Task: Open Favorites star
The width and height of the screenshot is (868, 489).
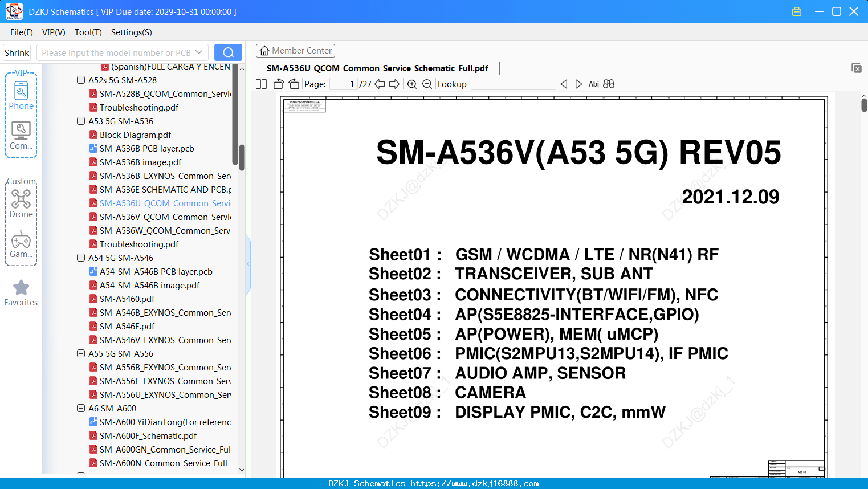Action: [x=21, y=293]
